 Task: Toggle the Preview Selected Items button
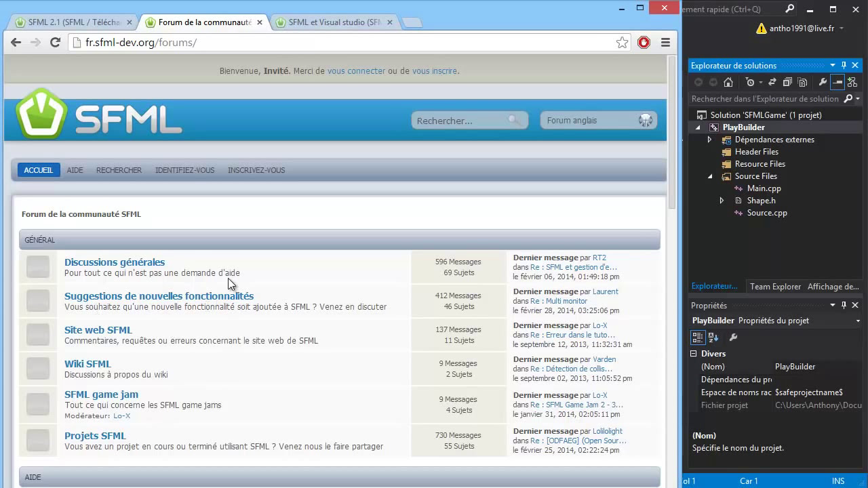pos(837,82)
